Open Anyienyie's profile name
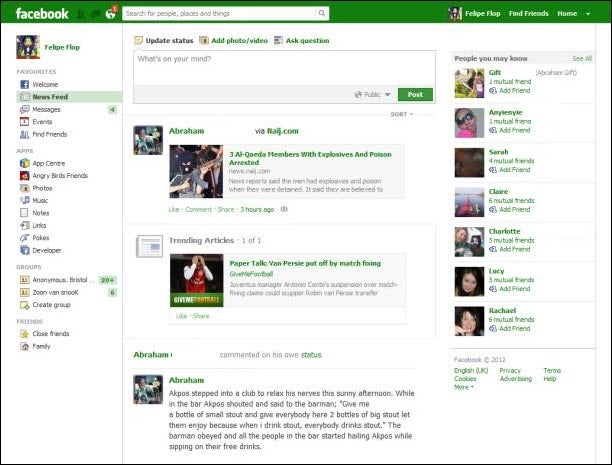 [505, 112]
